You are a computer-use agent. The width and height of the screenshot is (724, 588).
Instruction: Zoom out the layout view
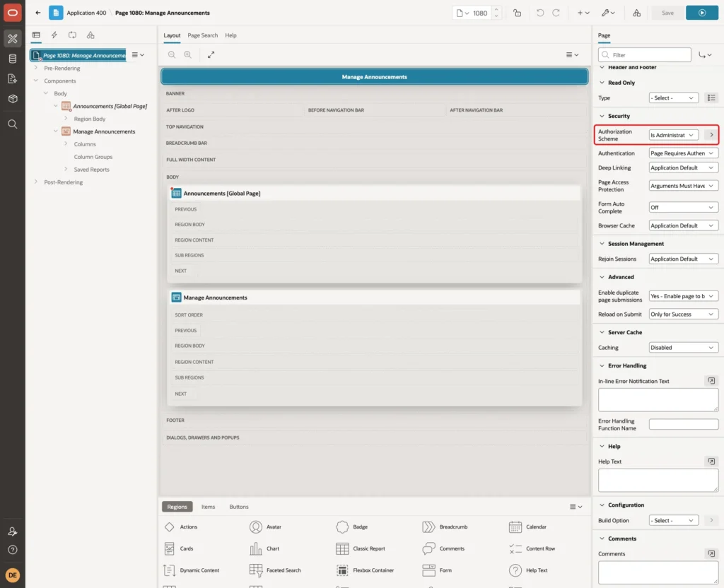pyautogui.click(x=171, y=54)
